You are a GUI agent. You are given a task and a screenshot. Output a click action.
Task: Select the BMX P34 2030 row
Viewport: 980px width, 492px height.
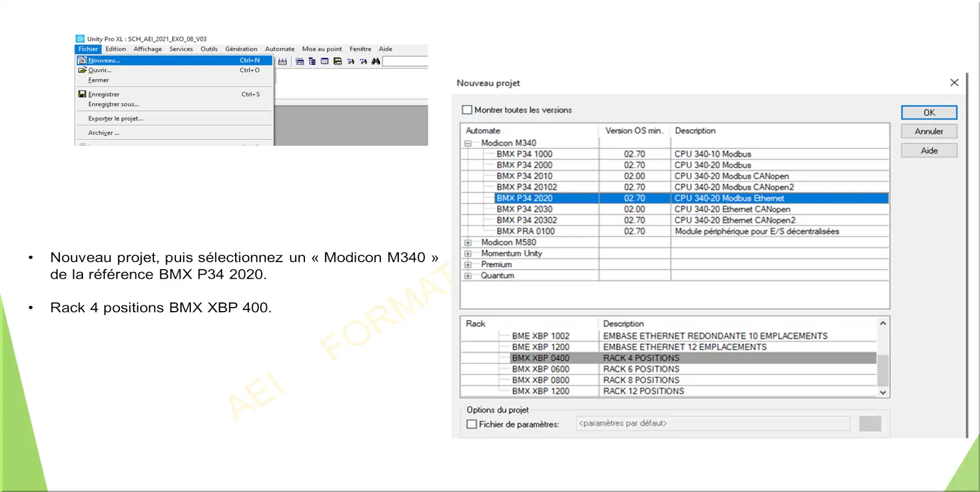coord(674,209)
